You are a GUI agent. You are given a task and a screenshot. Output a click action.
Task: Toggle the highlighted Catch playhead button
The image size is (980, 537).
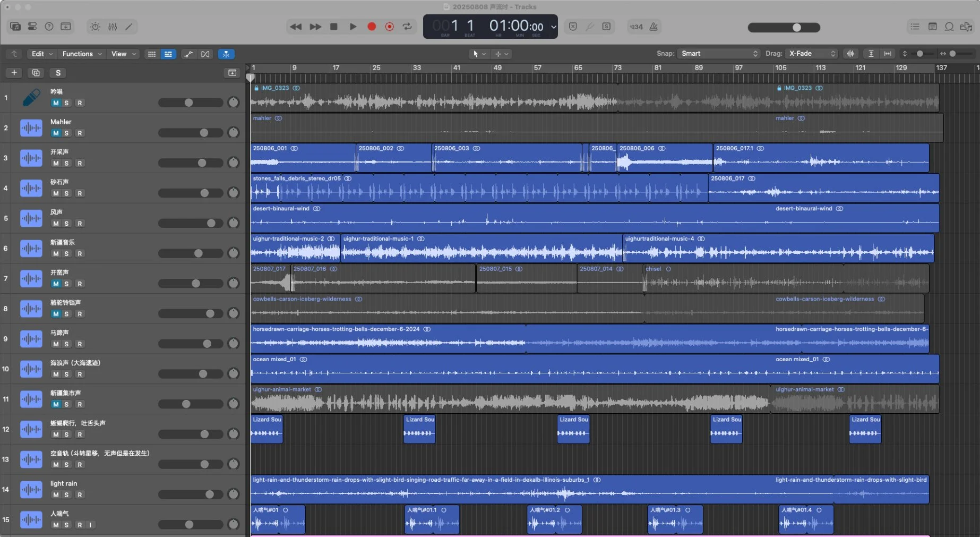226,54
